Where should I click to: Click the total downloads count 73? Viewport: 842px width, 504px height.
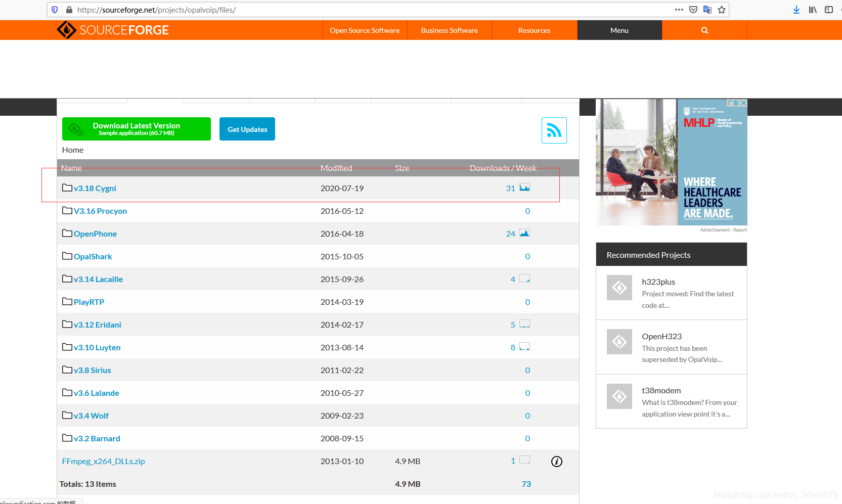point(526,484)
